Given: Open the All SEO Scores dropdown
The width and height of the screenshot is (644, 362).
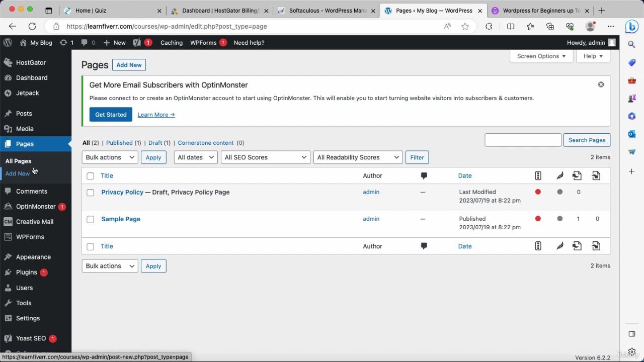Looking at the screenshot, I should [x=265, y=157].
